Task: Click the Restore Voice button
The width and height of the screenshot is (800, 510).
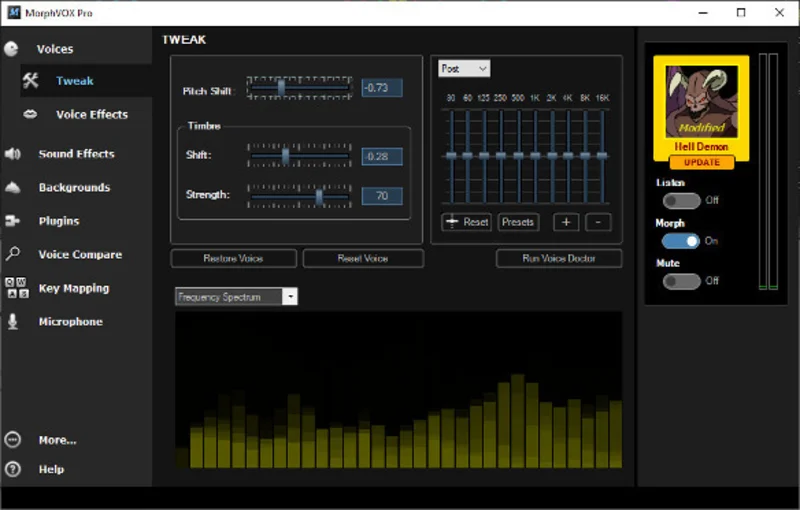Action: click(234, 259)
